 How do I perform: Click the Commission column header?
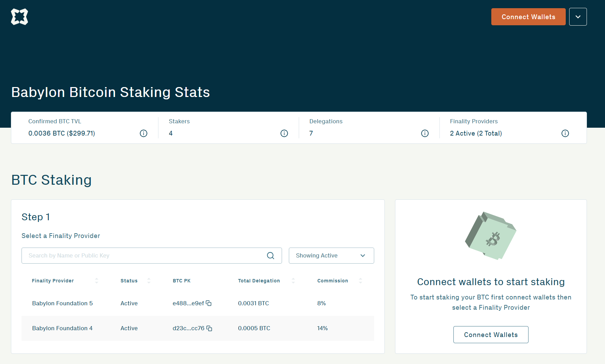click(x=333, y=281)
